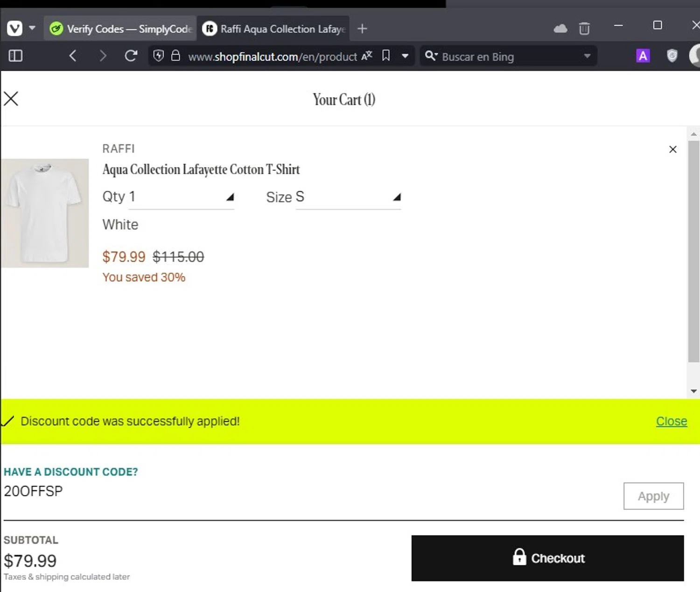Go back to previous page

click(x=73, y=56)
